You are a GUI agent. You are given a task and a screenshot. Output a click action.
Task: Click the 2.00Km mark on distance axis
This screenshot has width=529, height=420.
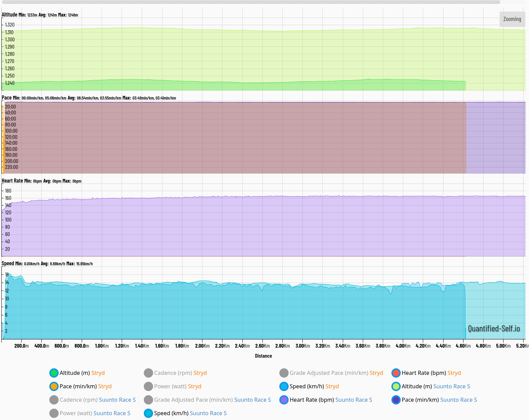point(202,346)
